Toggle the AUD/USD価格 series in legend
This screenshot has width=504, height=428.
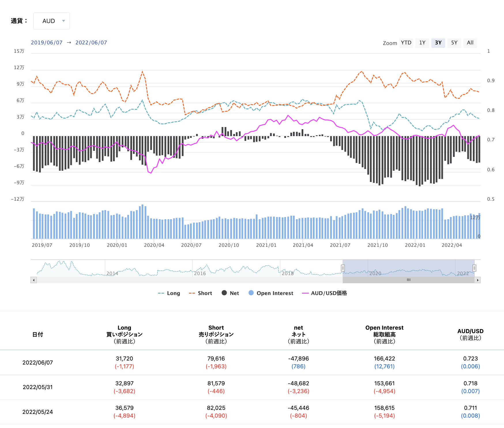[x=324, y=293]
